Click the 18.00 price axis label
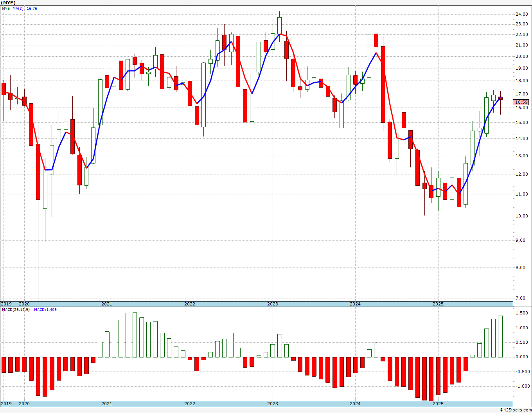532x413 pixels. (x=522, y=81)
